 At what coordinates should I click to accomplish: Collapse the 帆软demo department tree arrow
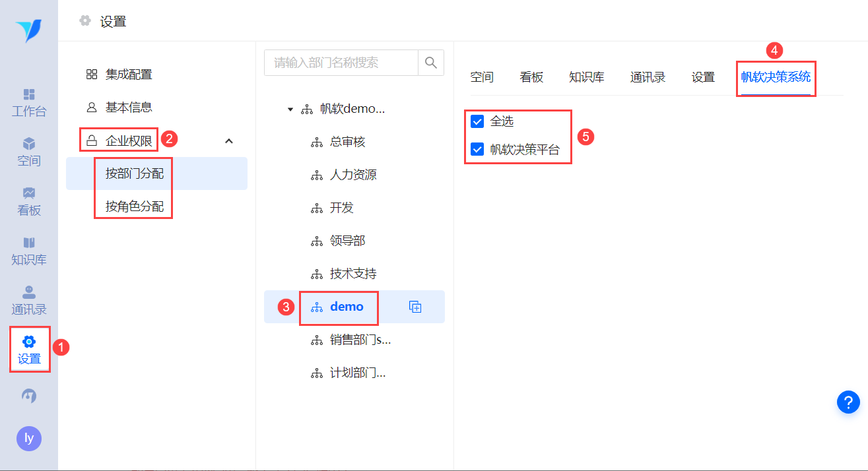pos(290,110)
